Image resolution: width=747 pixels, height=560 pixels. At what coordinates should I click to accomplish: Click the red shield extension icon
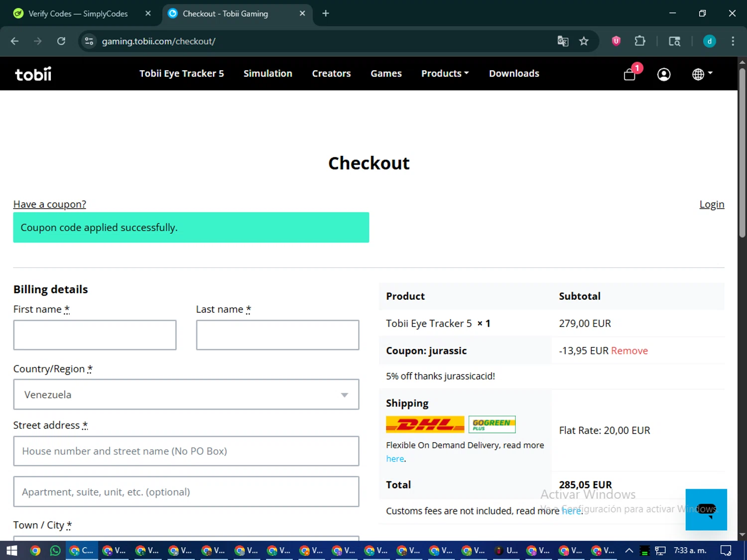click(616, 41)
